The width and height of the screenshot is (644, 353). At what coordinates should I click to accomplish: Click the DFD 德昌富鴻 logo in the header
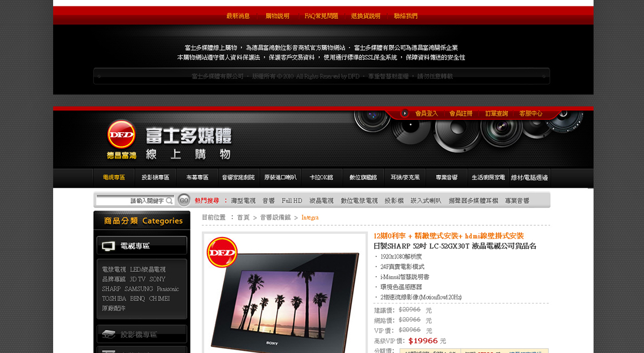(121, 140)
